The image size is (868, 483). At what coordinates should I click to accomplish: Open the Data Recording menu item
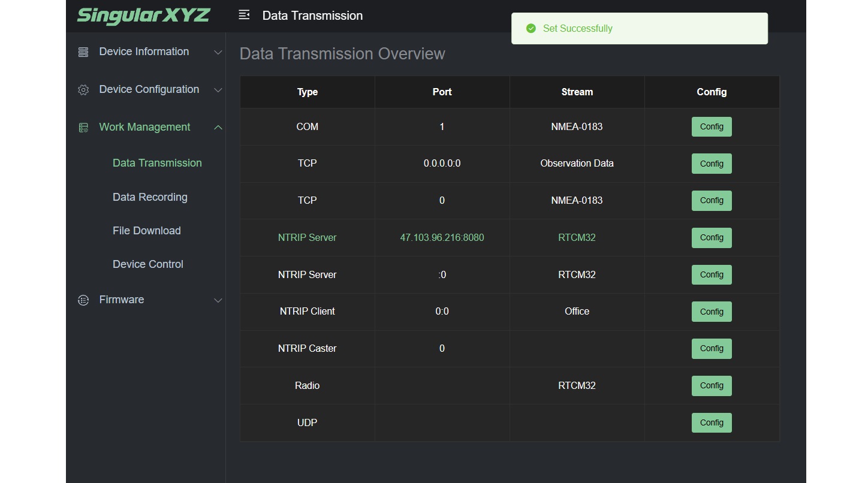click(150, 197)
